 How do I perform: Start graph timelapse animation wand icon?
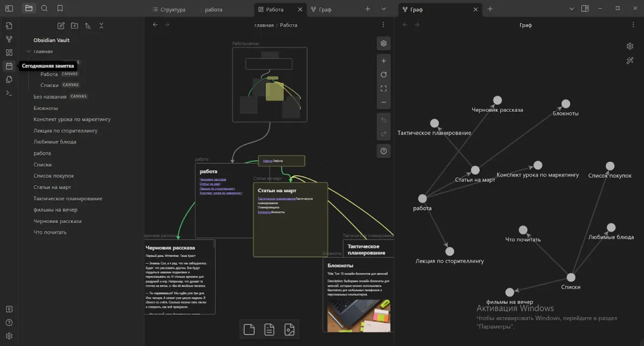point(630,61)
